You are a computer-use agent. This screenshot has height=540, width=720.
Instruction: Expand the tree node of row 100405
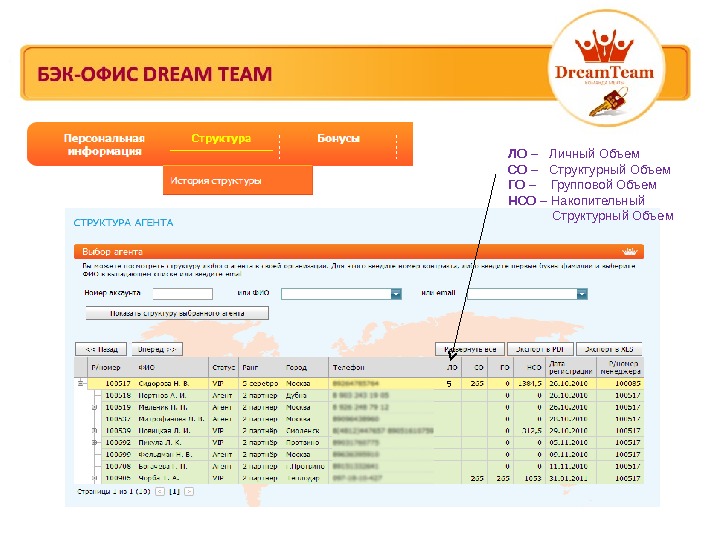(x=95, y=478)
